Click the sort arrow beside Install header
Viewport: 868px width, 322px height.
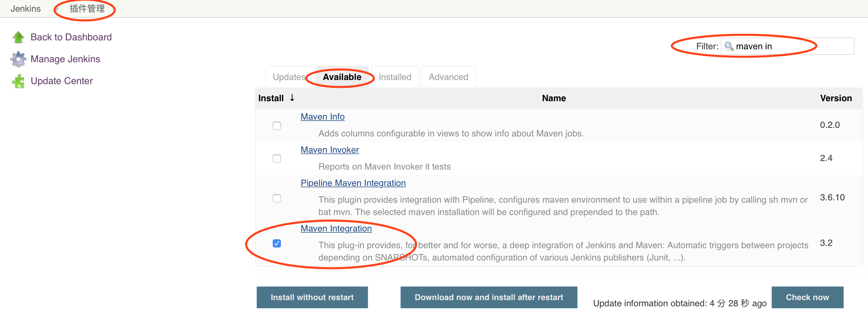coord(292,98)
